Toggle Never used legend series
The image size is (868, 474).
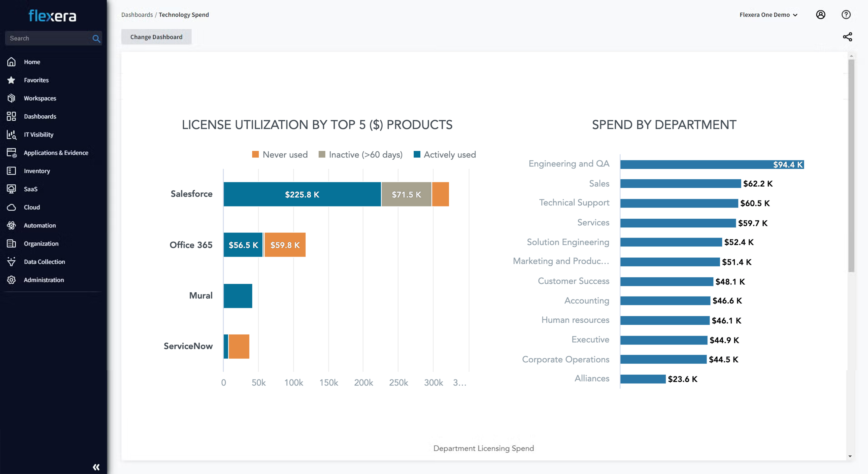[x=280, y=155]
